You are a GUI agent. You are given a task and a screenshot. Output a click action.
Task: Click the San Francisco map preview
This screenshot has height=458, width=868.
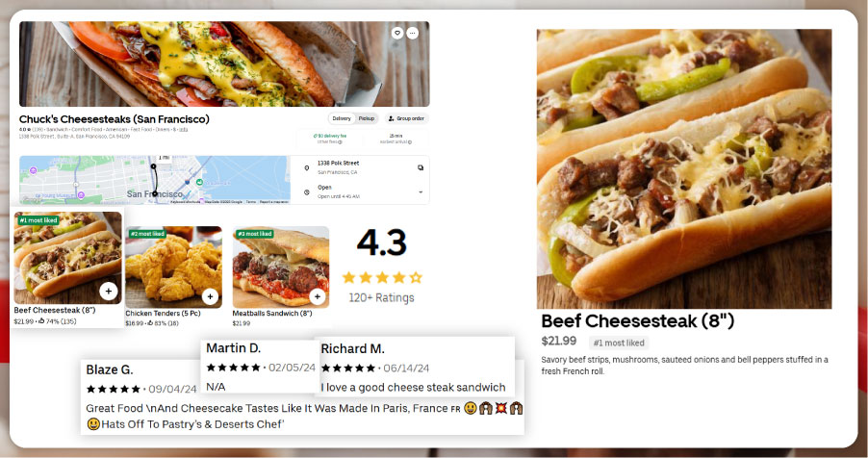[x=155, y=180]
